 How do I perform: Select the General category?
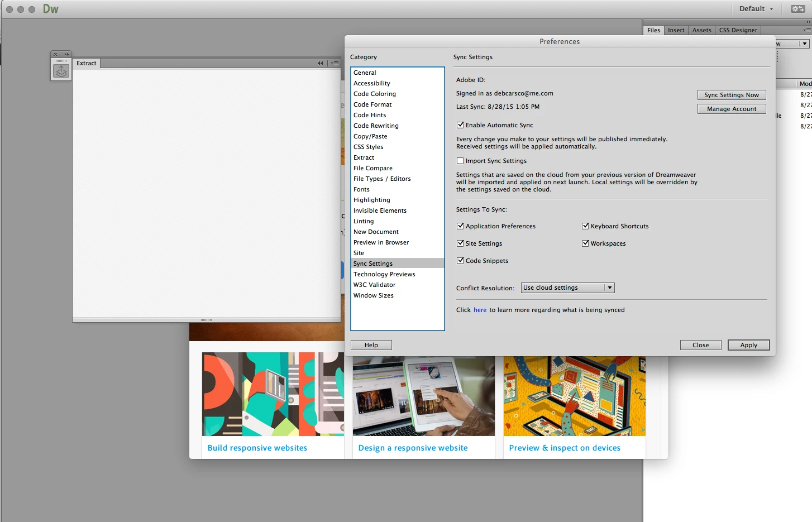pyautogui.click(x=398, y=73)
